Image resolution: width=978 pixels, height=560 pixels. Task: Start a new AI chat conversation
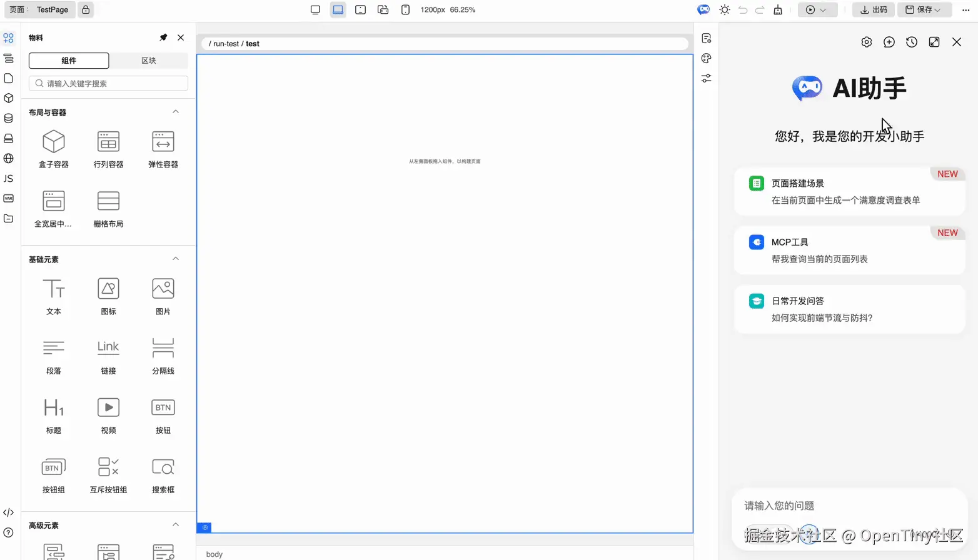point(889,42)
